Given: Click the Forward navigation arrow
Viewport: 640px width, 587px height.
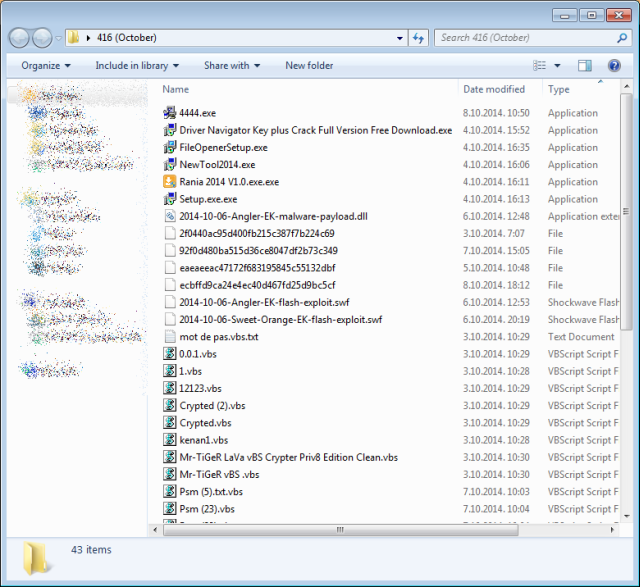Looking at the screenshot, I should pyautogui.click(x=42, y=38).
